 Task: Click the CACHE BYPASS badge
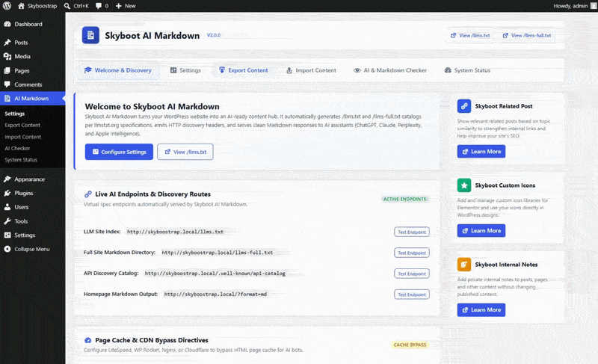point(410,345)
